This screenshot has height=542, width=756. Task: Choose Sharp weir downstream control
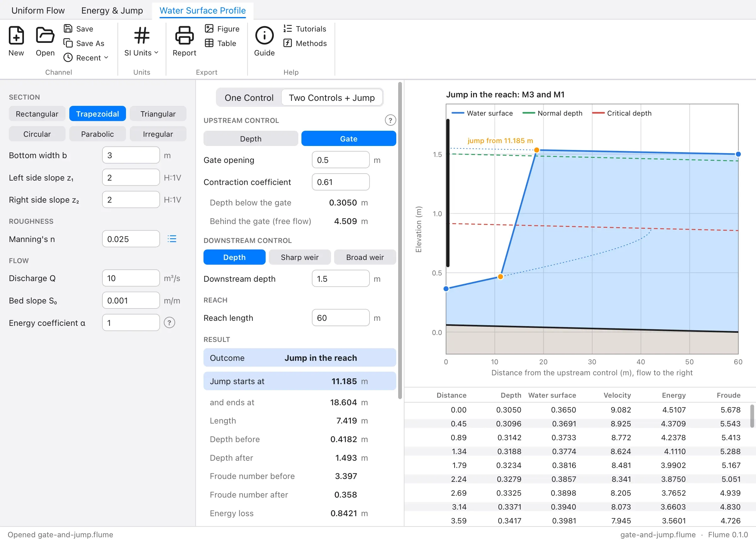300,257
